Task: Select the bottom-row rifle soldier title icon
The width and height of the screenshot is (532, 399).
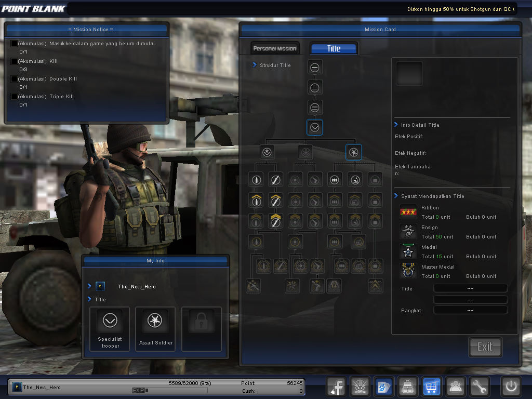Action: pyautogui.click(x=253, y=286)
